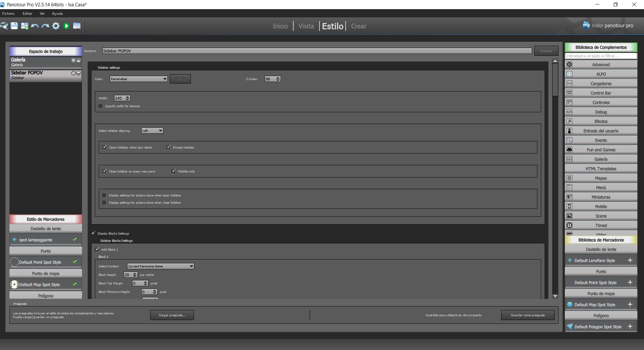Remove Sidebar POPOV plugin with X icon

[73, 73]
